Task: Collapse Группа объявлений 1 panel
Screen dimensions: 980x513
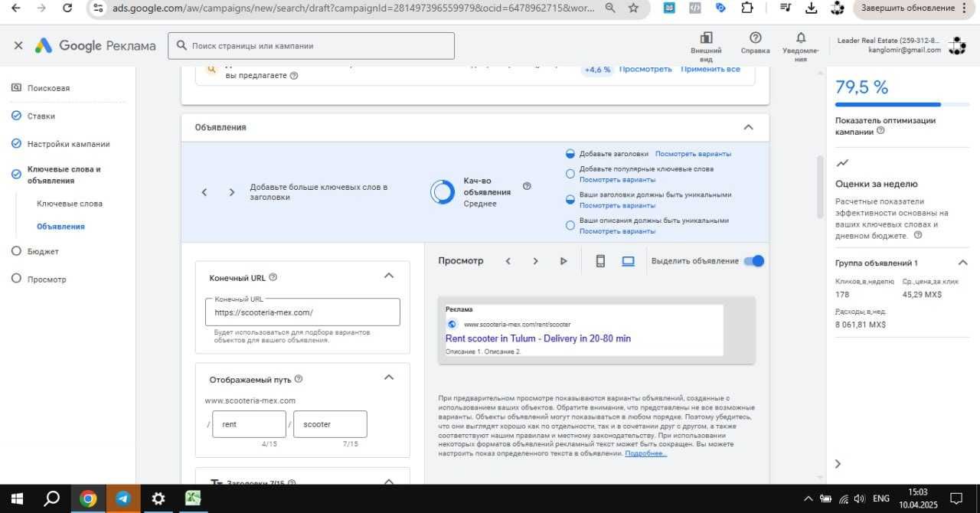Action: [963, 263]
